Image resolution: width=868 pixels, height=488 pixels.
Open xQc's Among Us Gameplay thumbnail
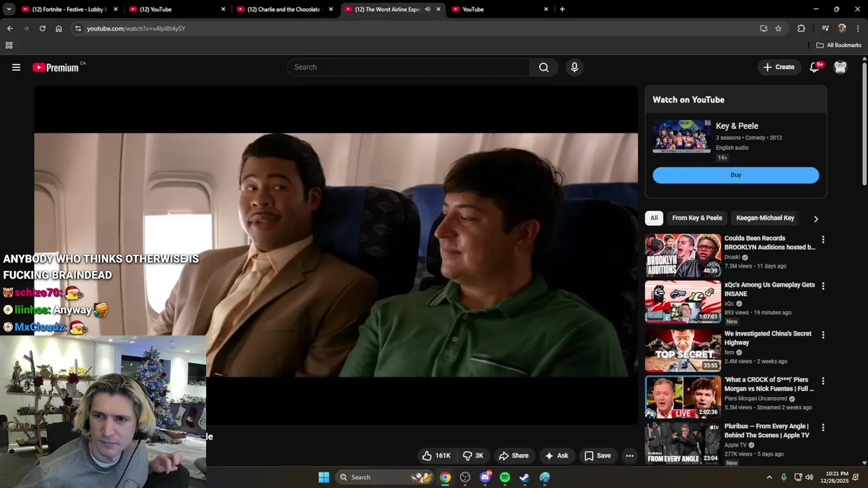click(x=683, y=302)
